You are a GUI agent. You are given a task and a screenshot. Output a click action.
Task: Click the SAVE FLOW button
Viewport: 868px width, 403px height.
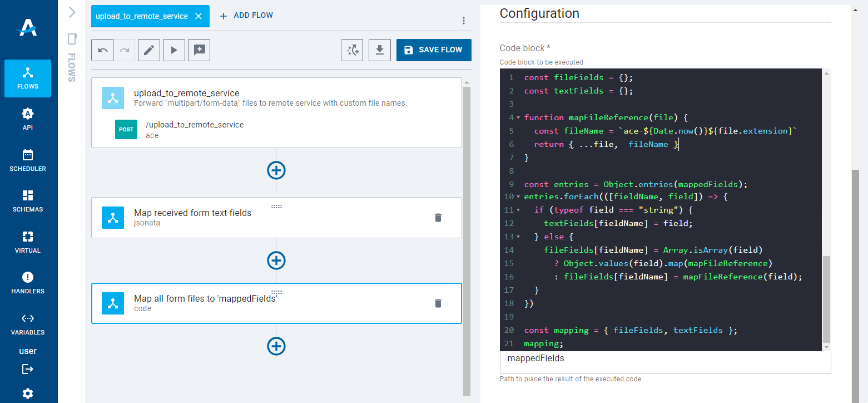tap(433, 50)
